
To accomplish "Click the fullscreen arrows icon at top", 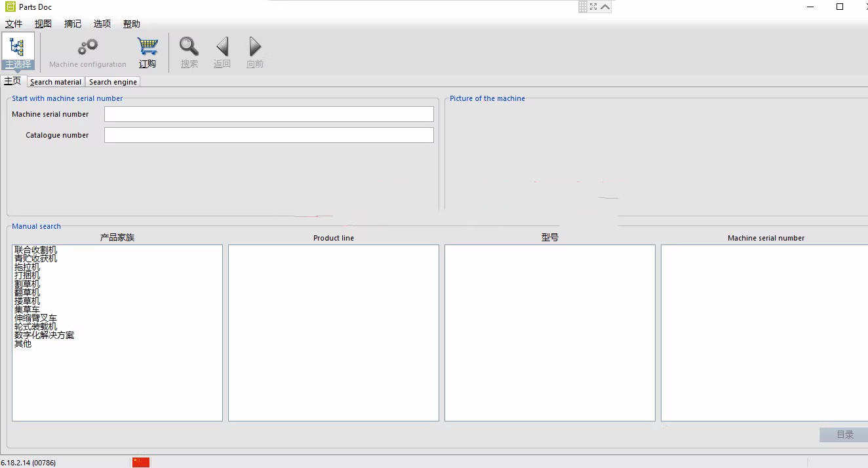I will (x=593, y=7).
